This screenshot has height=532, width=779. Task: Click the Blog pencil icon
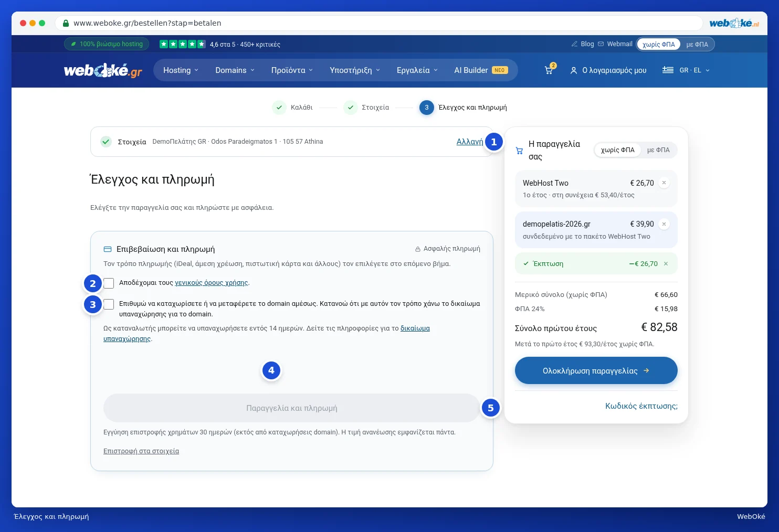click(575, 44)
